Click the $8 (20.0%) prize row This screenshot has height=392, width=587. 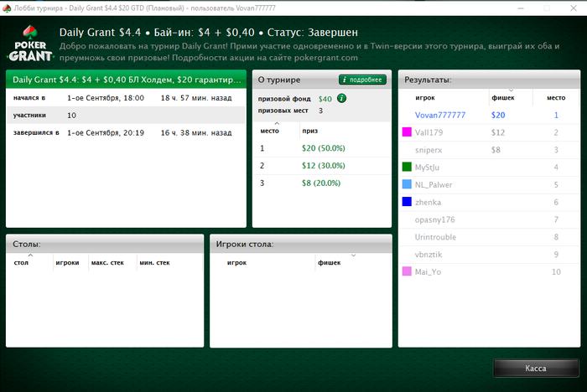(x=322, y=183)
